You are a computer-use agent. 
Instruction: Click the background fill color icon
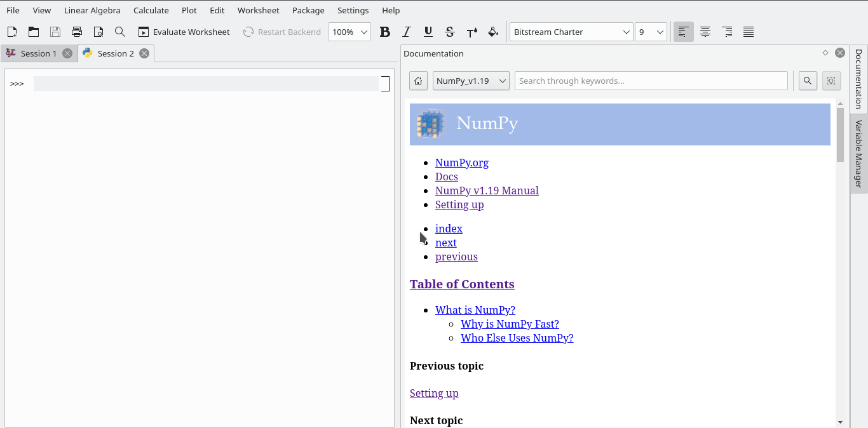tap(493, 32)
